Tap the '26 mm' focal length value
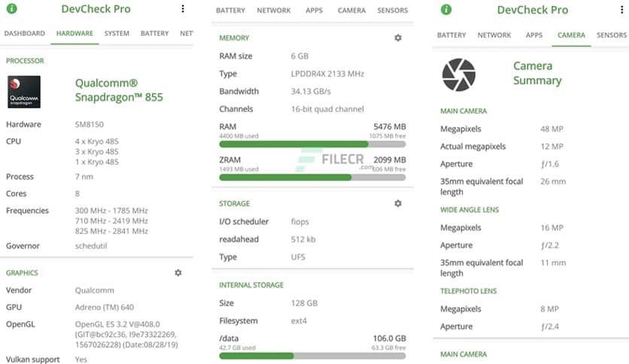 (x=553, y=181)
